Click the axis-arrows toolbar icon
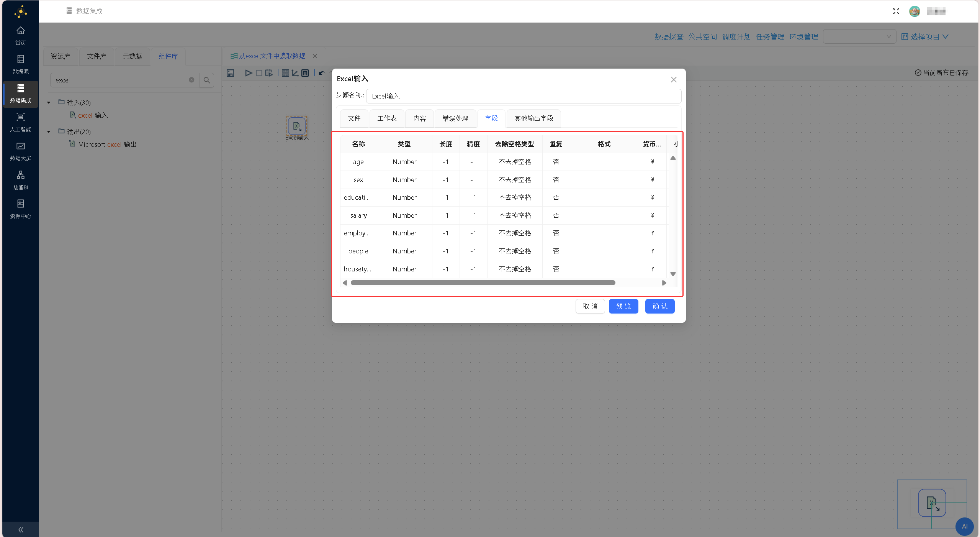Viewport: 980px width, 537px height. pos(295,73)
